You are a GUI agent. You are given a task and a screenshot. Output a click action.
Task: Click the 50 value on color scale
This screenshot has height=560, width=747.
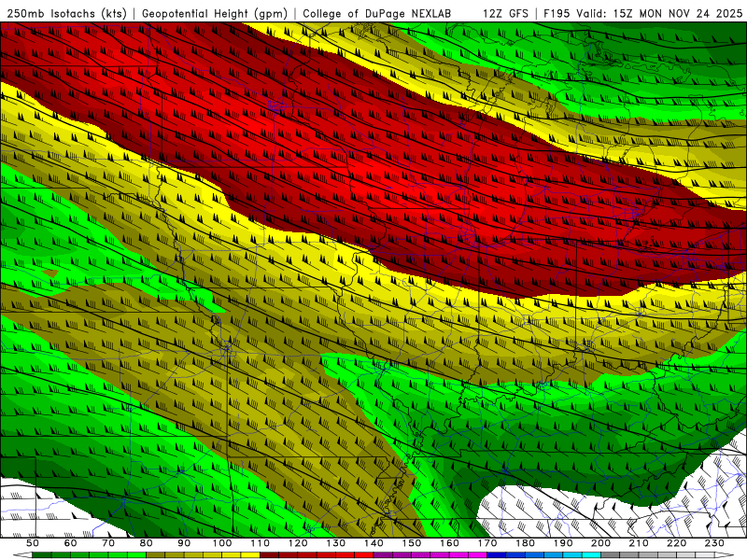coord(33,543)
